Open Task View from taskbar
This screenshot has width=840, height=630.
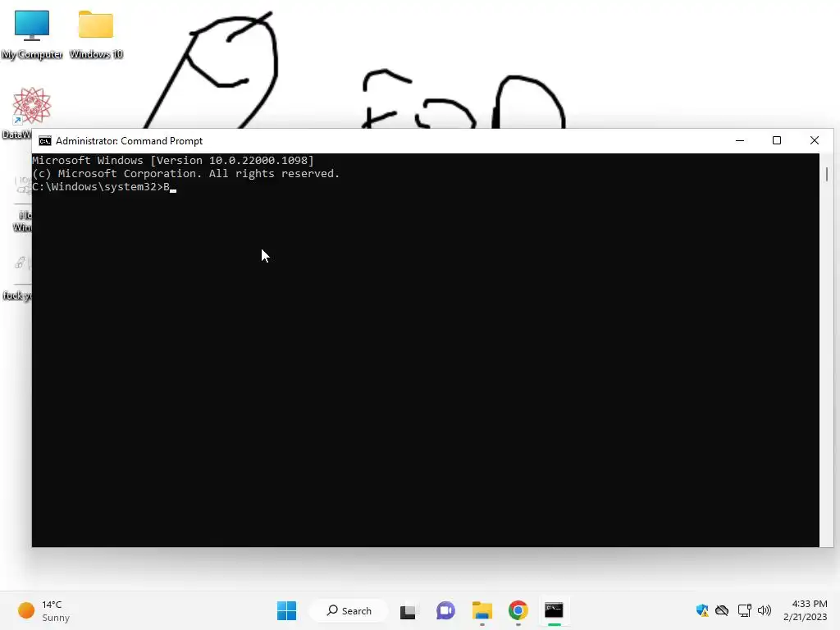408,610
